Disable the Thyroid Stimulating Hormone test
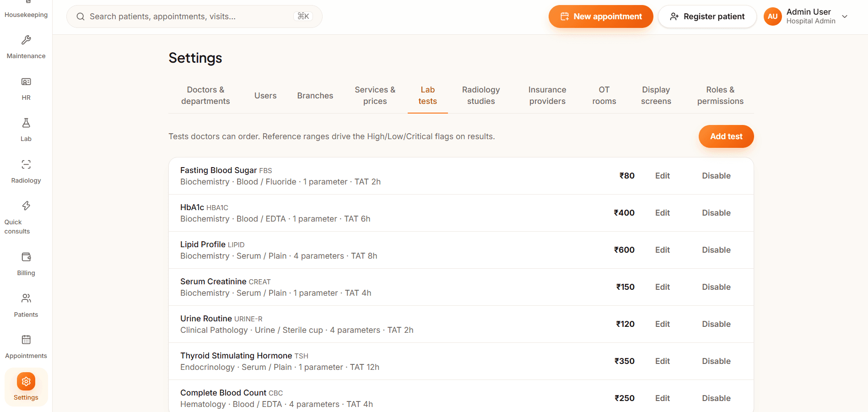868x412 pixels. (x=716, y=361)
